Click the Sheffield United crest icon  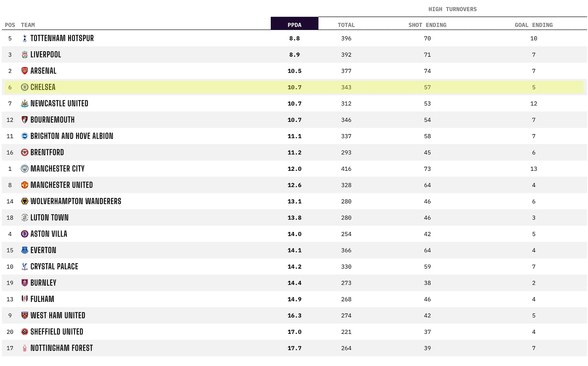pyautogui.click(x=25, y=332)
